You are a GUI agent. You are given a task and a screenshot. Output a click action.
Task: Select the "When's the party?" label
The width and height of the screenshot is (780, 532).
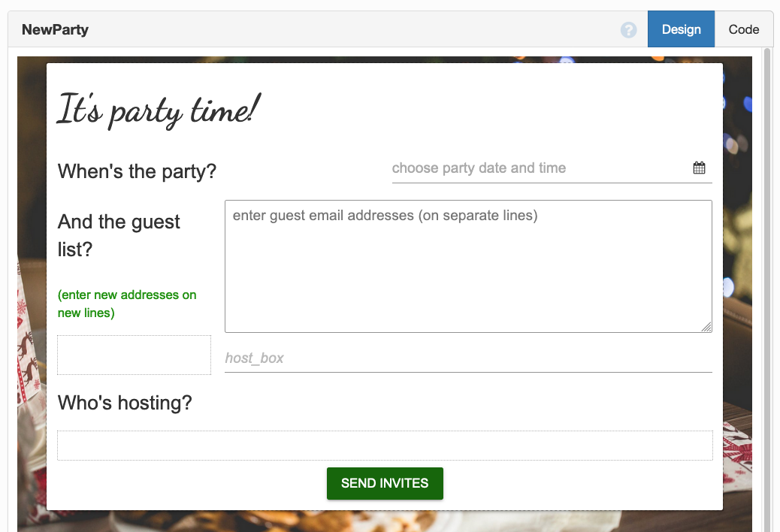point(137,171)
